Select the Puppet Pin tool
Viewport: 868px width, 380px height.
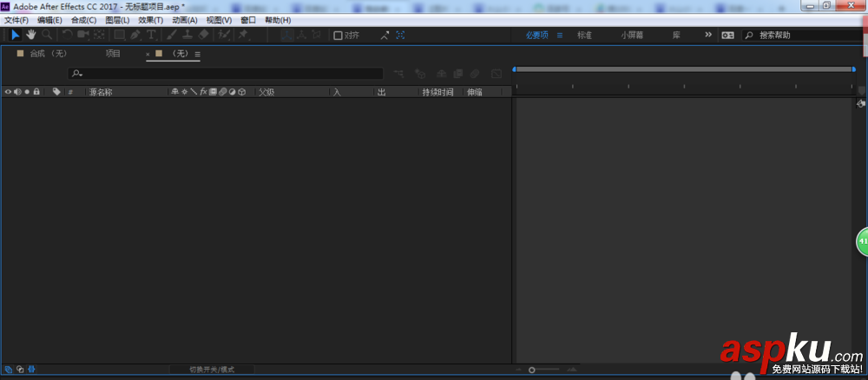tap(242, 35)
